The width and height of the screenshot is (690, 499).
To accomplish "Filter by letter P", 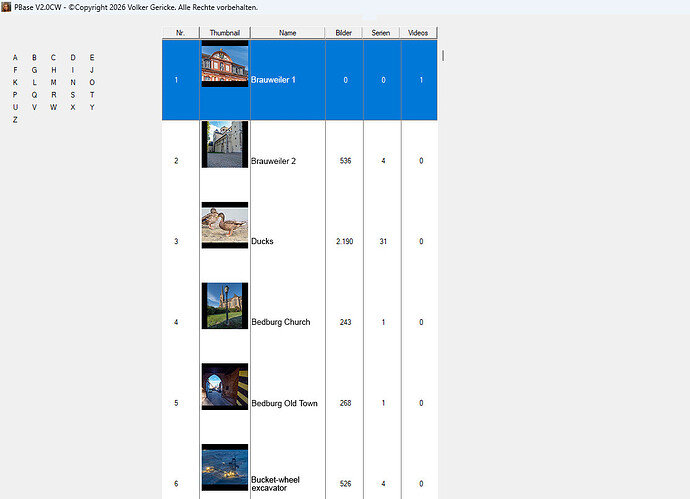I will pyautogui.click(x=15, y=95).
